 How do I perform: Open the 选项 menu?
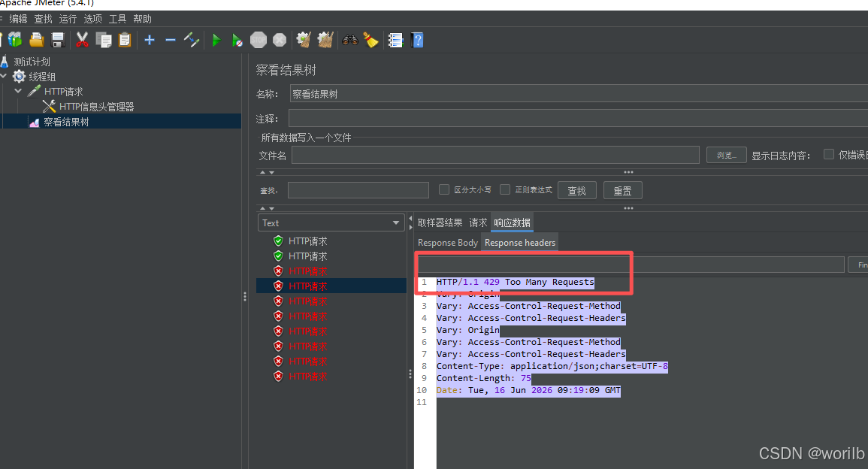93,19
